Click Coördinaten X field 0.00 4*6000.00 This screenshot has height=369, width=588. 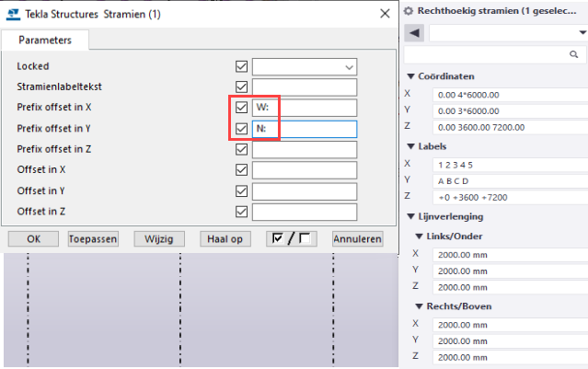coord(511,95)
